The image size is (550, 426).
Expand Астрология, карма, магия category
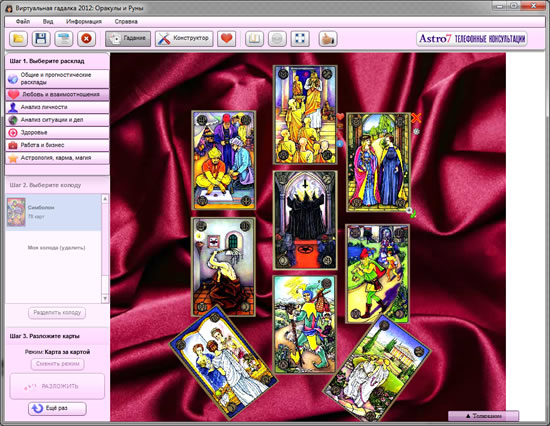(58, 158)
